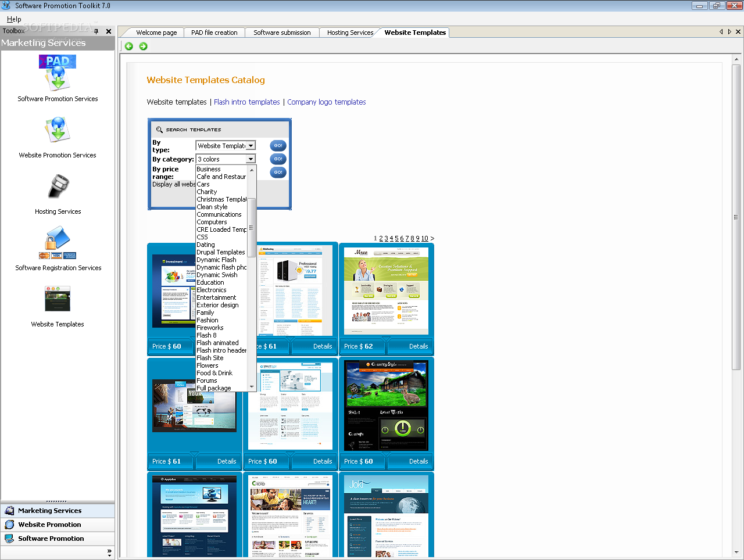
Task: Click the green Forward navigation arrow
Action: [143, 46]
